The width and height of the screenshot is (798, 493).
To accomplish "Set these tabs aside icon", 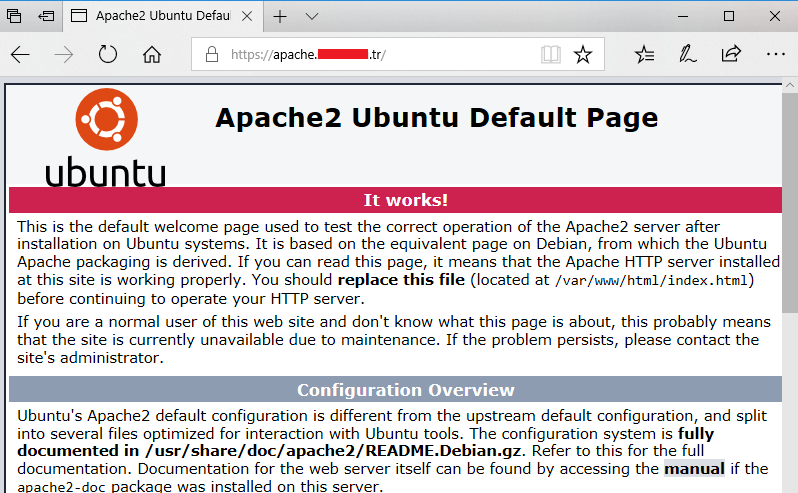I will click(46, 16).
